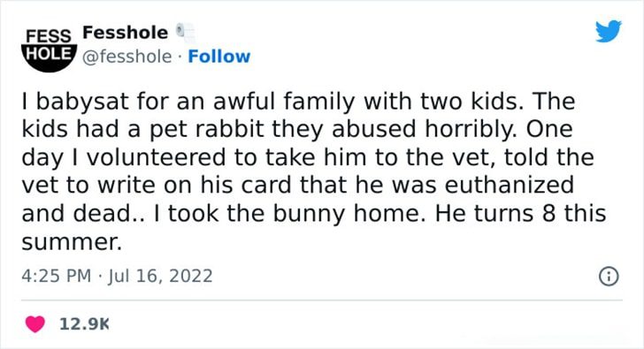Click the number '8' in the tweet
The width and height of the screenshot is (644, 349).
click(549, 213)
